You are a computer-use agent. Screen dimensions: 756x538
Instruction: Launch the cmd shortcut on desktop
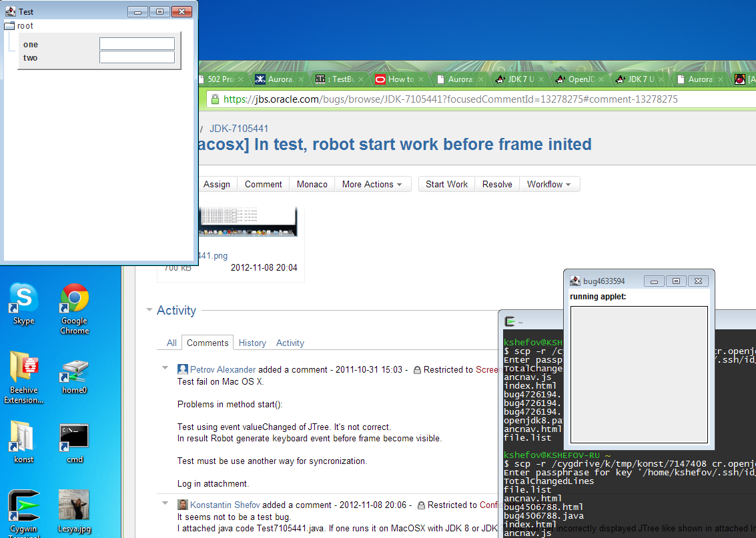(x=74, y=437)
